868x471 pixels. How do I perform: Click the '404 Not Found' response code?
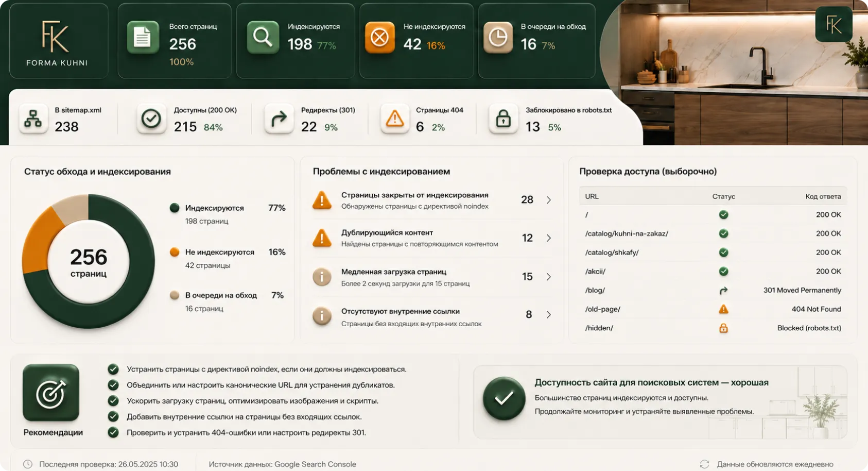[x=817, y=309]
